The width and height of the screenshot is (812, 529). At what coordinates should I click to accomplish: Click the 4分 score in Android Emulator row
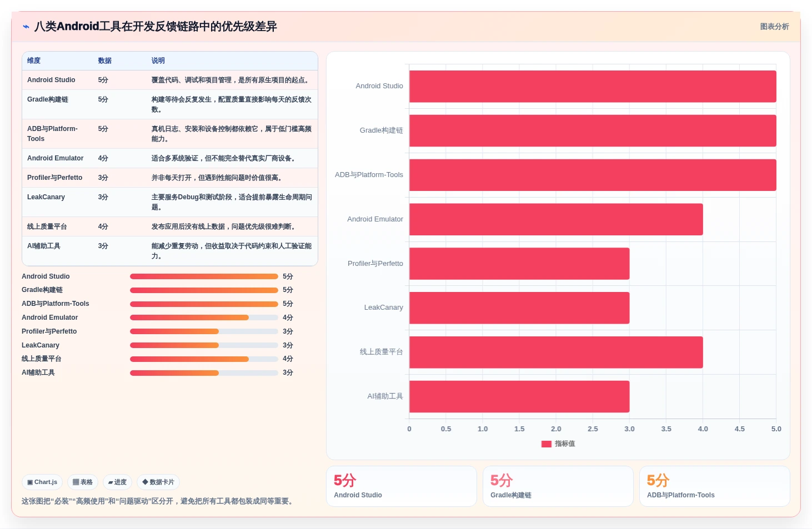click(x=103, y=158)
